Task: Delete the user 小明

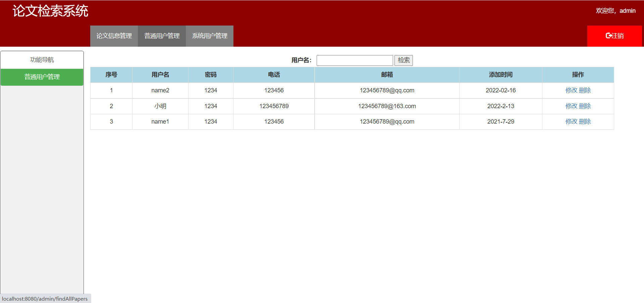Action: pyautogui.click(x=585, y=106)
